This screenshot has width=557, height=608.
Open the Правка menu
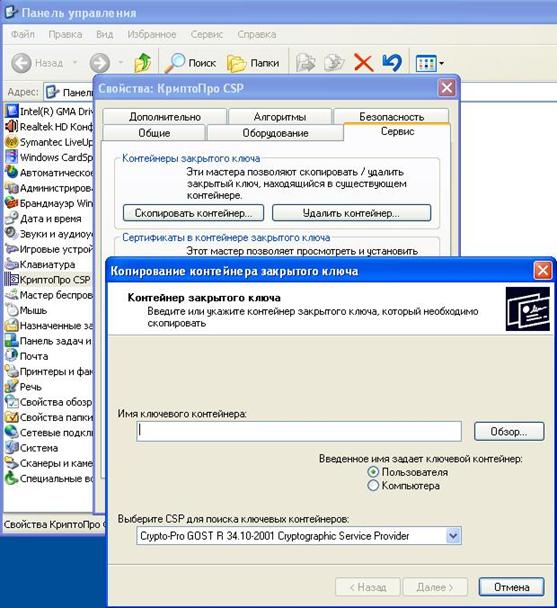pyautogui.click(x=65, y=35)
